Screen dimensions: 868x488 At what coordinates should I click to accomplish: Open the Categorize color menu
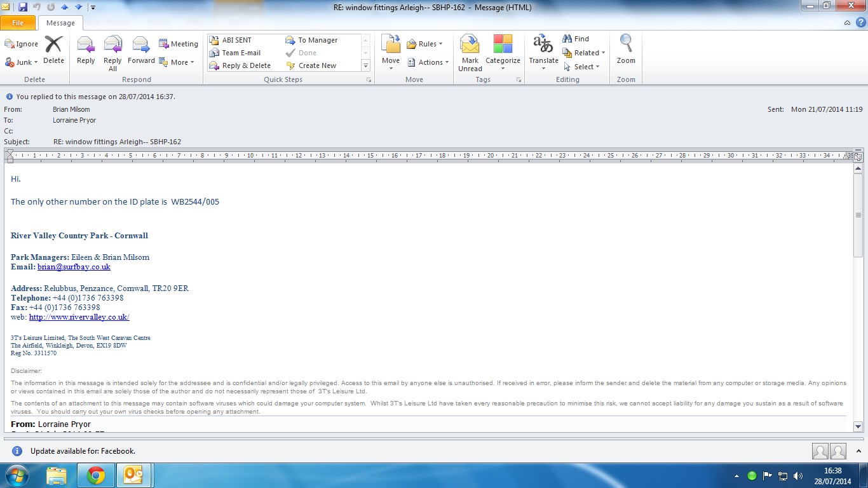coord(503,53)
